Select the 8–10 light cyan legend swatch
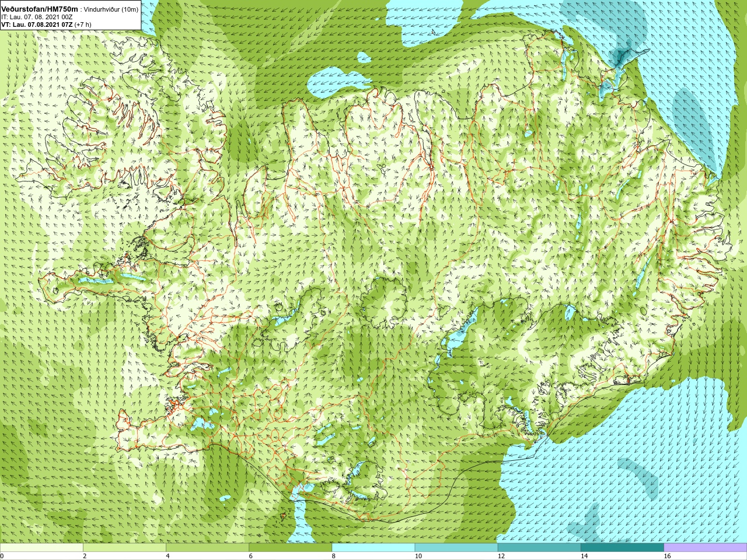The image size is (747, 560). tap(373, 548)
